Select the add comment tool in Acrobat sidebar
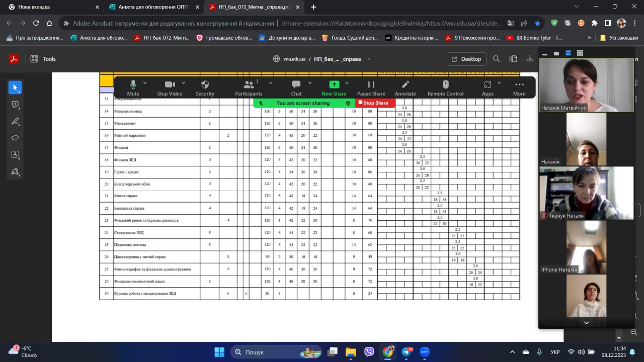 coord(15,105)
